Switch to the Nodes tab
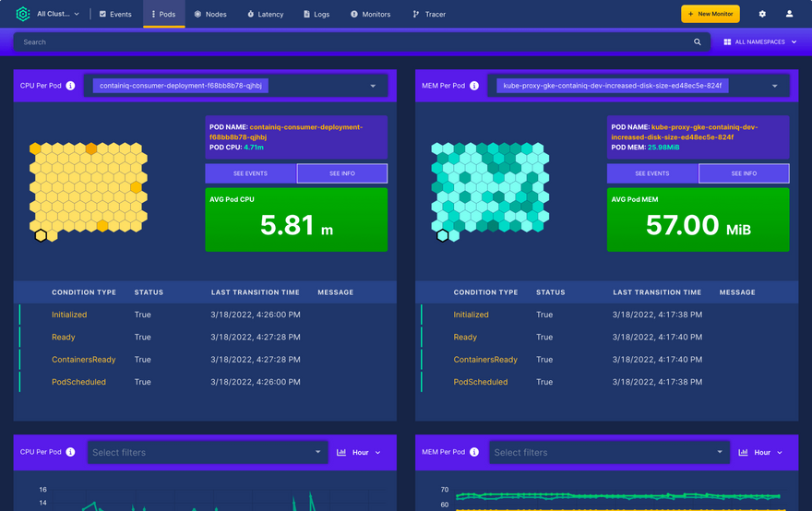Screen dimensions: 812x511 [209, 14]
